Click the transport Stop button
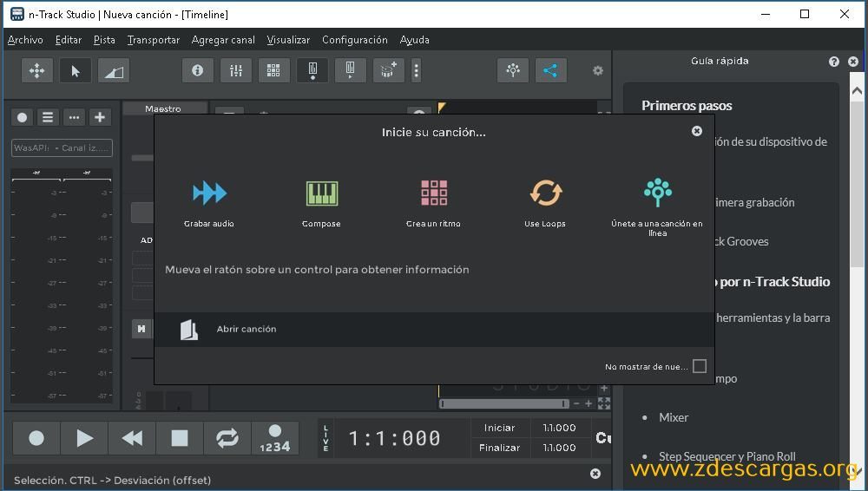The image size is (868, 491). pyautogui.click(x=180, y=438)
